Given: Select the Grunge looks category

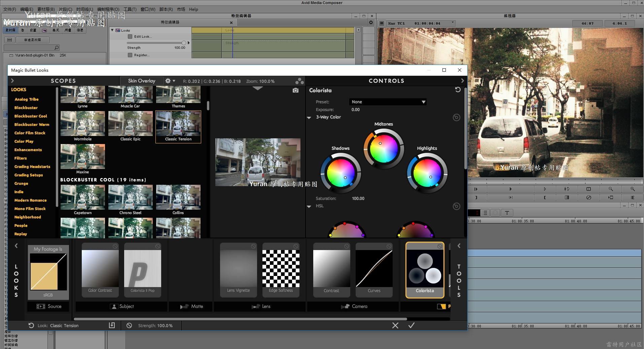Looking at the screenshot, I should 21,183.
